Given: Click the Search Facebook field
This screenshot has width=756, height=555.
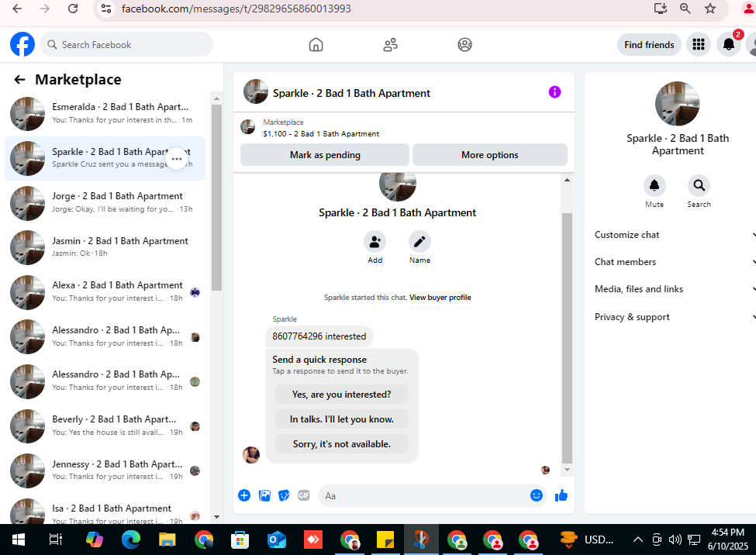Looking at the screenshot, I should click(x=126, y=44).
